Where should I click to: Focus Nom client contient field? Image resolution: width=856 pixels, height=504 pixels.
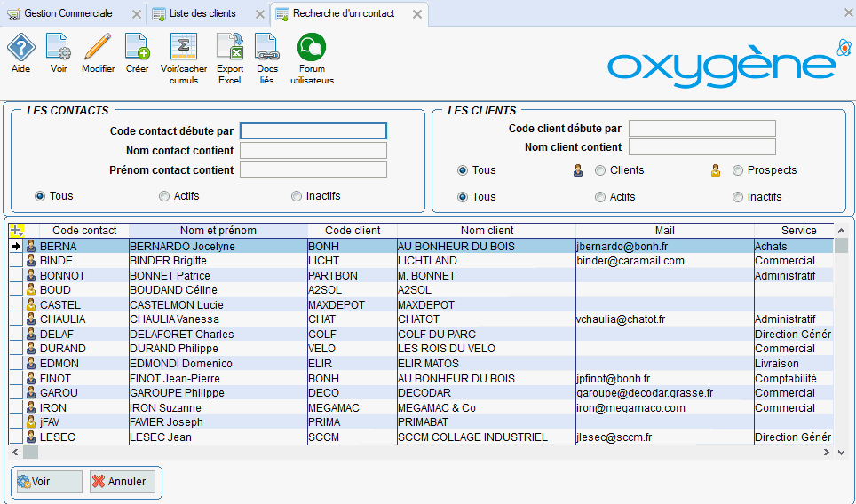tap(702, 146)
